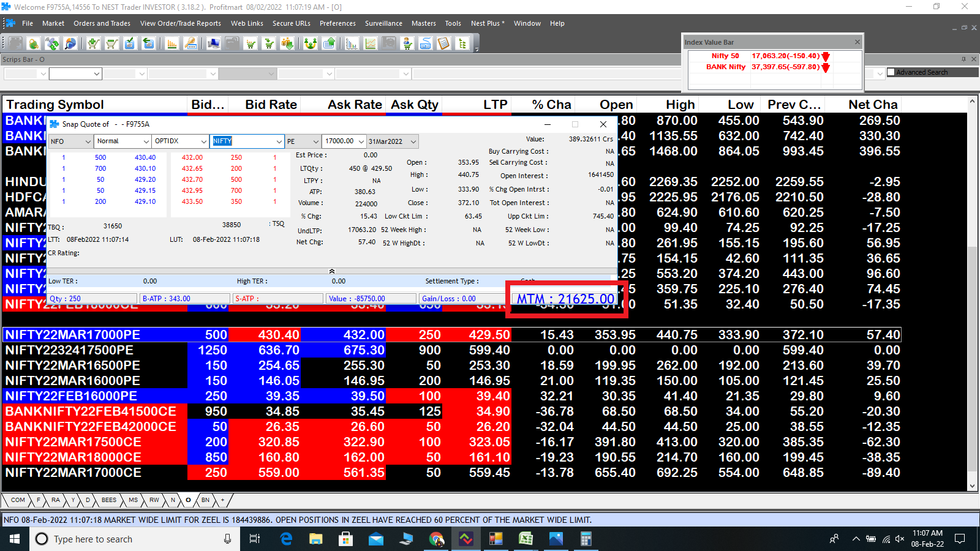This screenshot has height=551, width=980.
Task: Toggle the Scrips Bar pin icon
Action: pyautogui.click(x=963, y=59)
